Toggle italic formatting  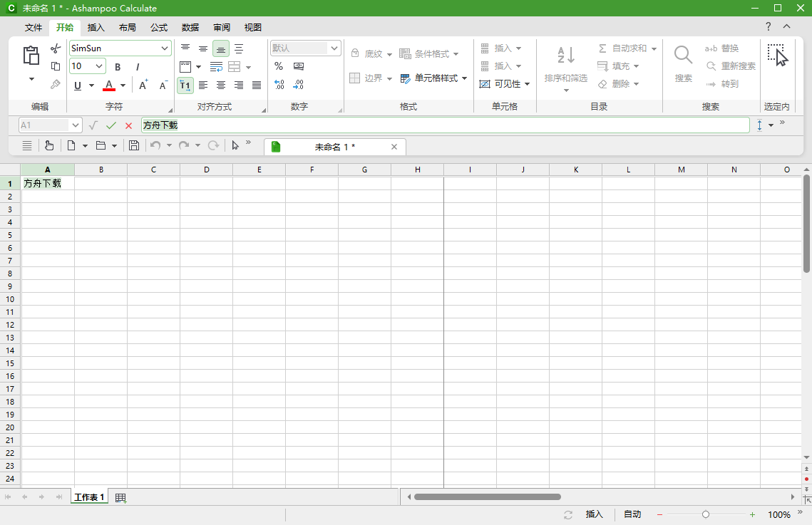click(137, 67)
